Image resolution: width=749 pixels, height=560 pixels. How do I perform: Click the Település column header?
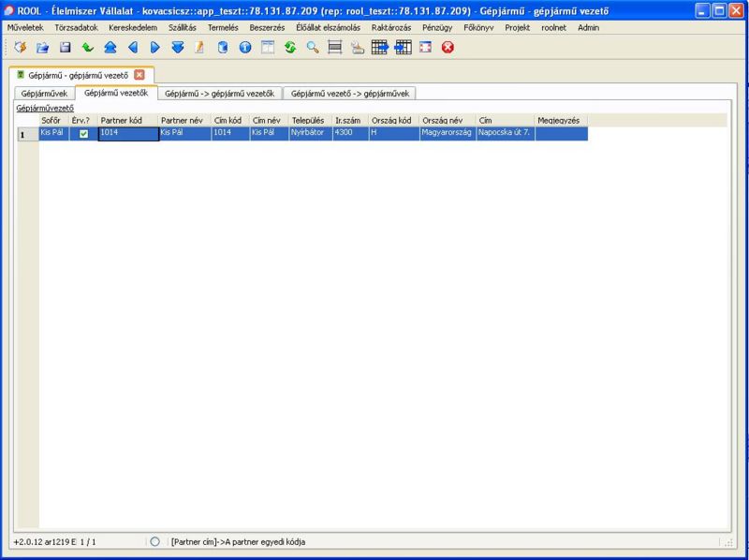308,120
